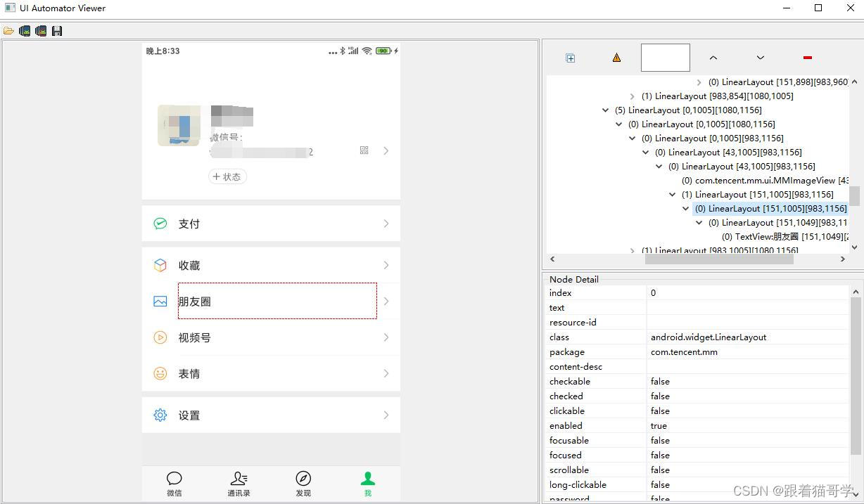Click the Open folder toolbar icon
This screenshot has width=864, height=504.
pyautogui.click(x=8, y=31)
